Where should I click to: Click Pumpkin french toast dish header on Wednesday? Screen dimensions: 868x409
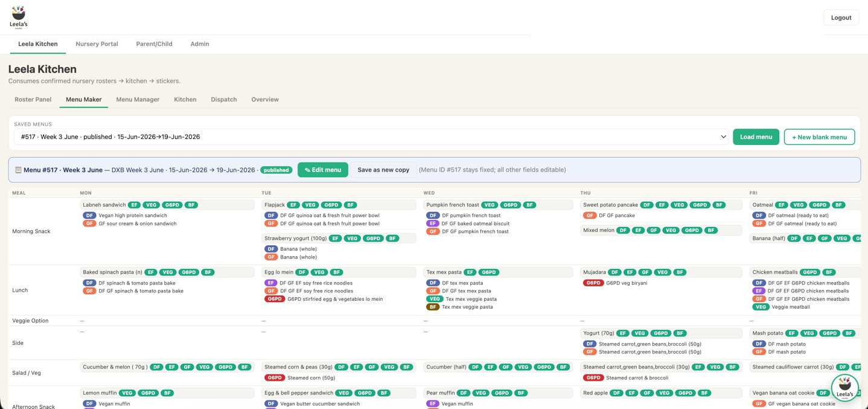pyautogui.click(x=452, y=205)
